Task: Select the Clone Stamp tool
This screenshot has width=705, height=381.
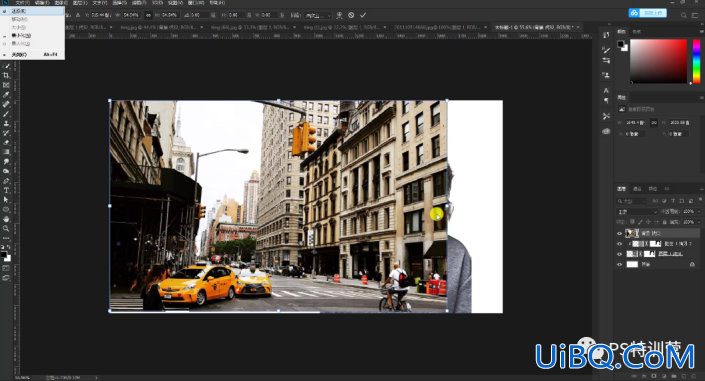Action: pos(6,123)
